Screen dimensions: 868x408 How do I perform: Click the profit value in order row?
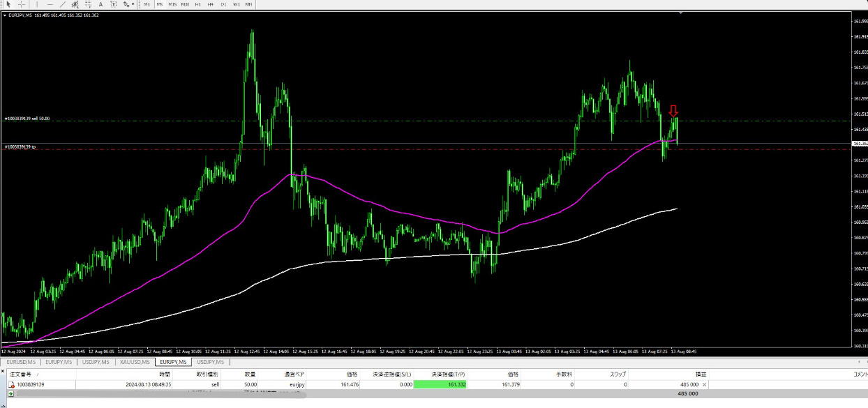(689, 384)
